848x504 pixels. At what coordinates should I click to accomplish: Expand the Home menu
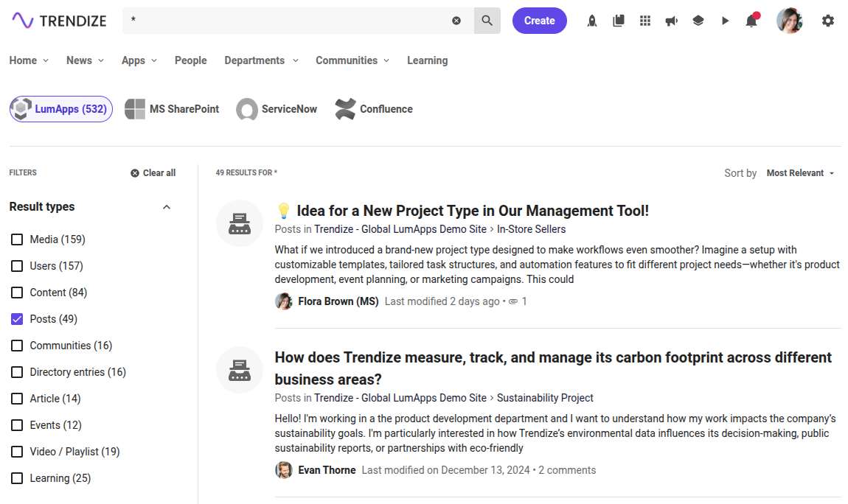click(x=29, y=60)
